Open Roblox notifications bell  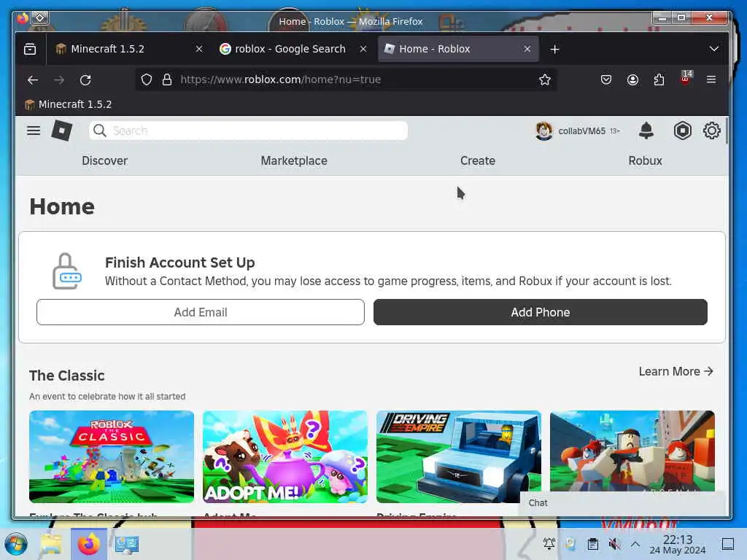point(646,131)
